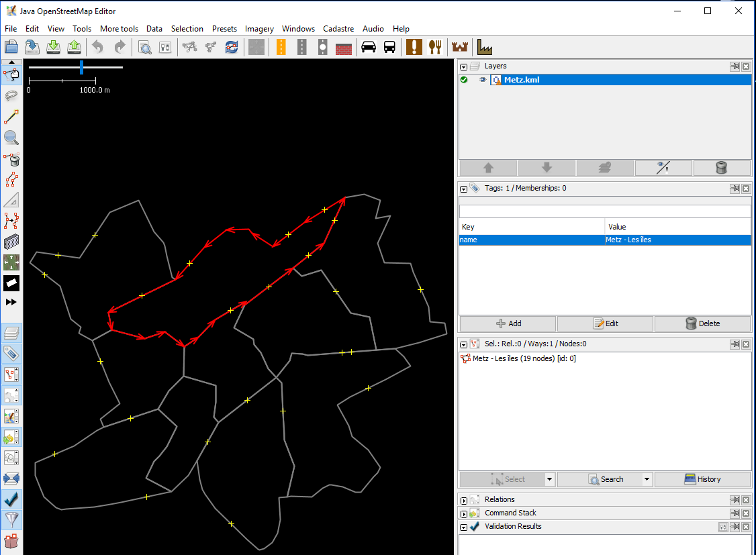Screen dimensions: 756x555
Task: Expand the Command Stack panel
Action: click(464, 513)
